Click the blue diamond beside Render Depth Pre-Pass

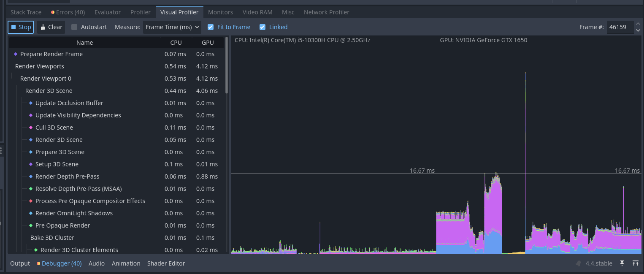31,176
